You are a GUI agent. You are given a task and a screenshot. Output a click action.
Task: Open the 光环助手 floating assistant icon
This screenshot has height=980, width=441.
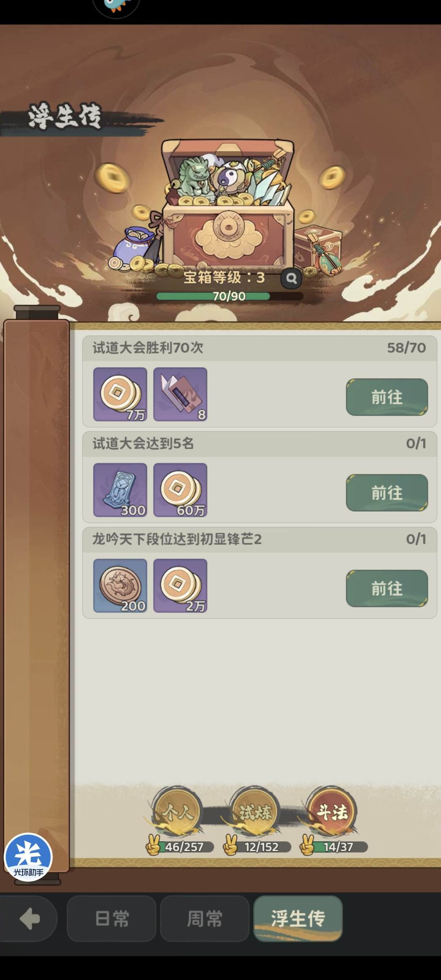tap(28, 857)
